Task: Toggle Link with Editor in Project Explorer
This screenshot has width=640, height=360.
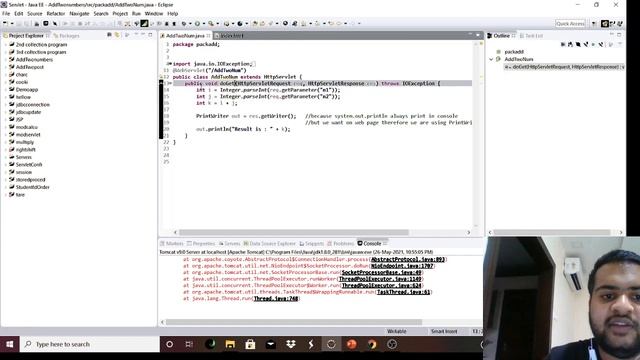Action: coord(117,36)
